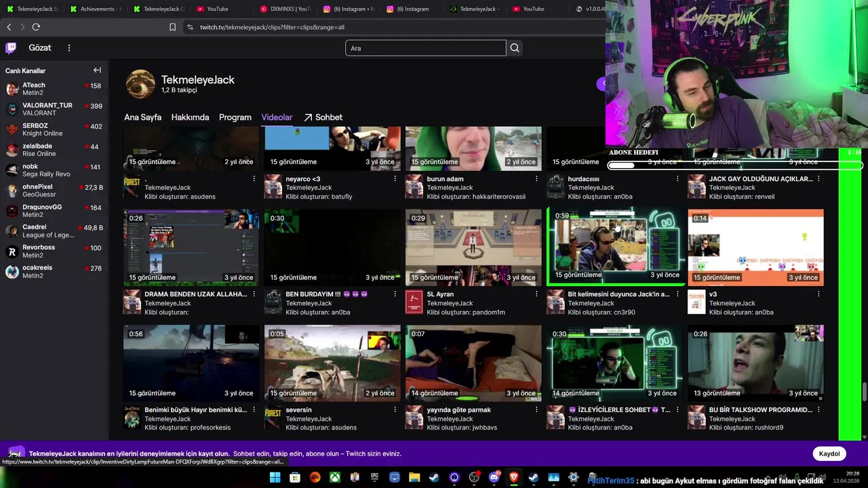Open OBS Studio from the taskbar
The height and width of the screenshot is (488, 868).
(474, 478)
